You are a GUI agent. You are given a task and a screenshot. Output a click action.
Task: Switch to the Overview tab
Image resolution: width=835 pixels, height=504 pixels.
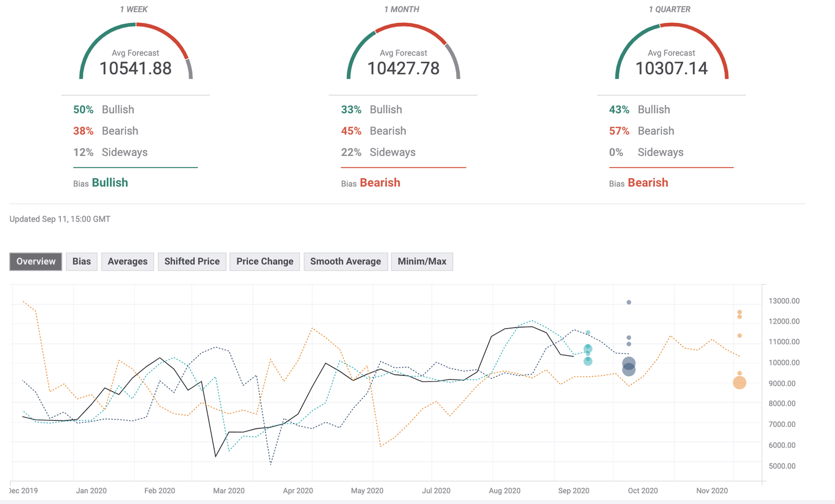(x=36, y=261)
